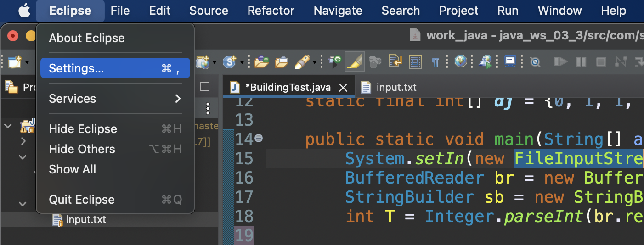Screen dimensions: 644x245
Task: Open the Services submenu arrow
Action: pyautogui.click(x=178, y=99)
